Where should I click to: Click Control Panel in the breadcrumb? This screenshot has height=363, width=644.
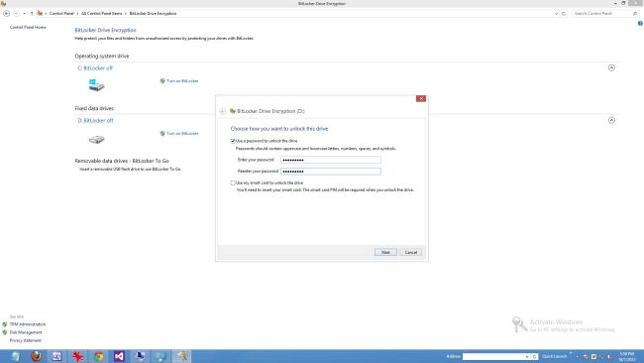(x=61, y=14)
